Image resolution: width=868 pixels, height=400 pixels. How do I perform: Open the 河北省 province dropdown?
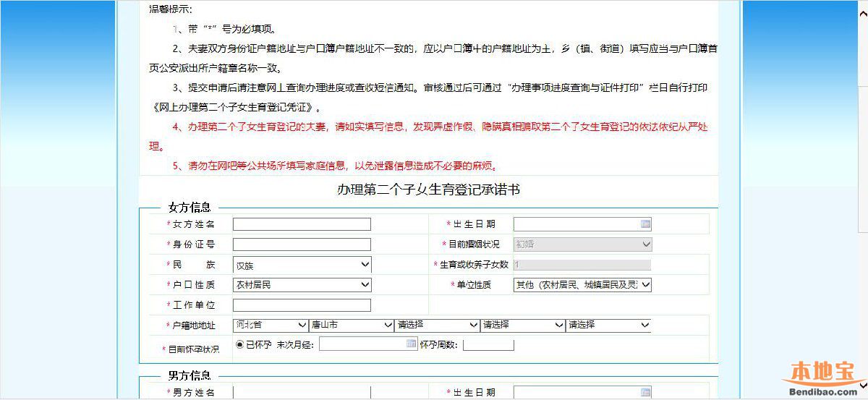[x=271, y=325]
